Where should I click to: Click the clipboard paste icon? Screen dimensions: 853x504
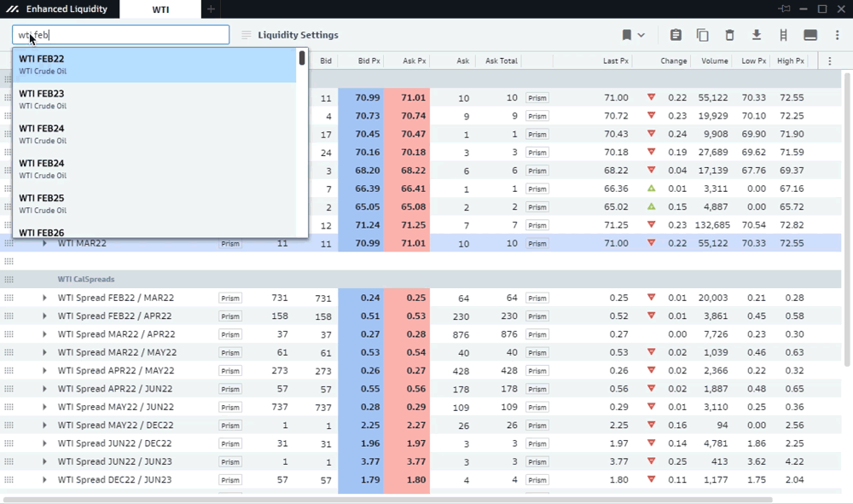676,35
